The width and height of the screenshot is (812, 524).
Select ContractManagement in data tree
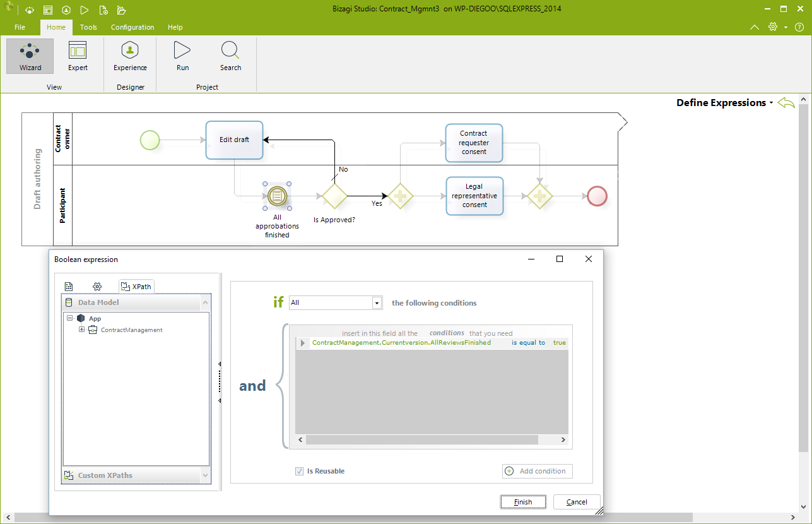(132, 330)
